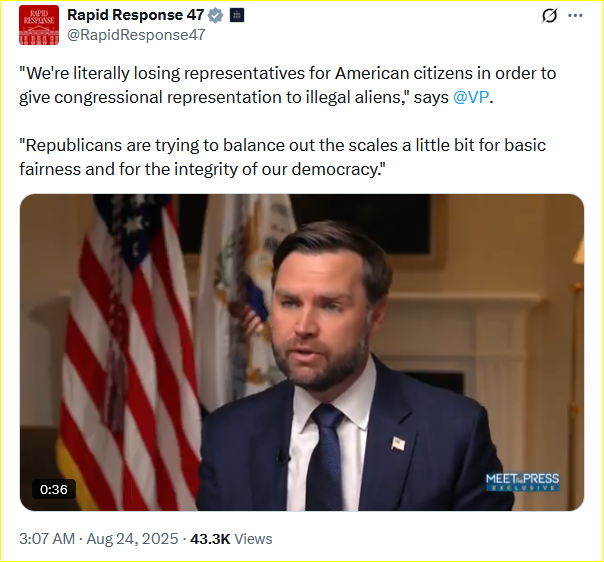This screenshot has height=562, width=604.
Task: Play the Meet the Press video
Action: tap(302, 352)
